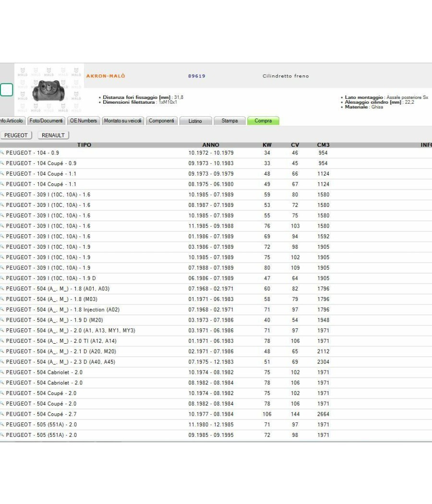
Task: Open details icon for 309 I 1.9 D
Action: click(x=1, y=278)
